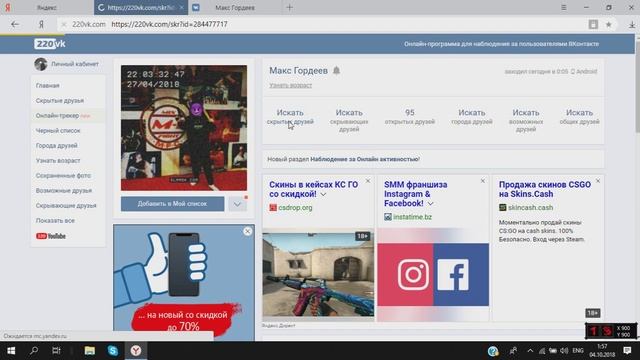Open Skype from the taskbar

coord(113,351)
